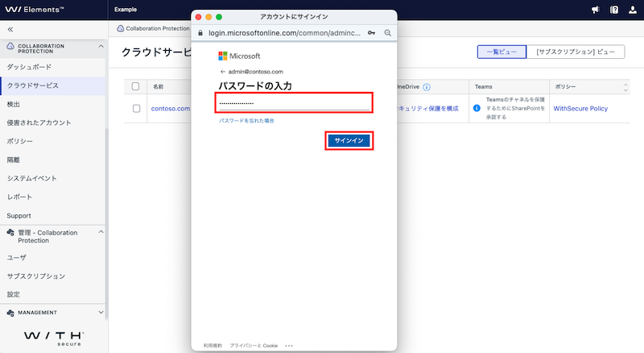Open システムイベント in sidebar

(52, 178)
